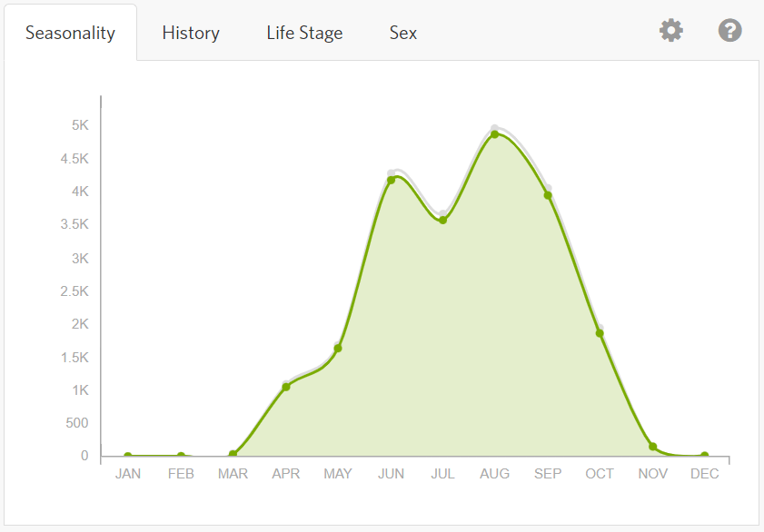Click the June data point on chart
Viewport: 764px width, 532px height.
tap(391, 180)
